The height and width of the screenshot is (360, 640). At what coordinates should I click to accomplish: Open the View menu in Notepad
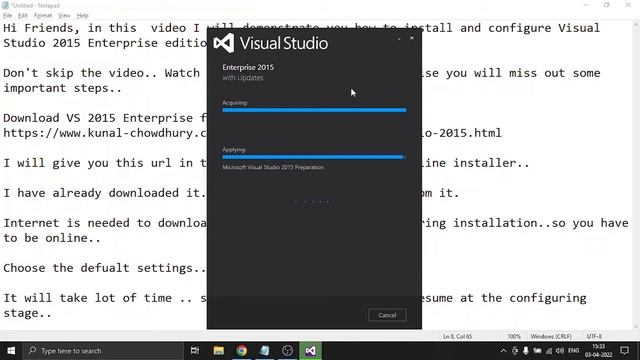coord(64,16)
